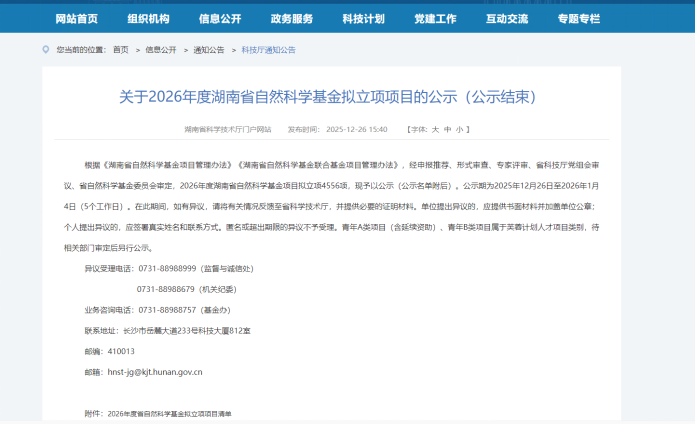Click the location pin icon in breadcrumb
The width and height of the screenshot is (695, 425).
click(45, 49)
